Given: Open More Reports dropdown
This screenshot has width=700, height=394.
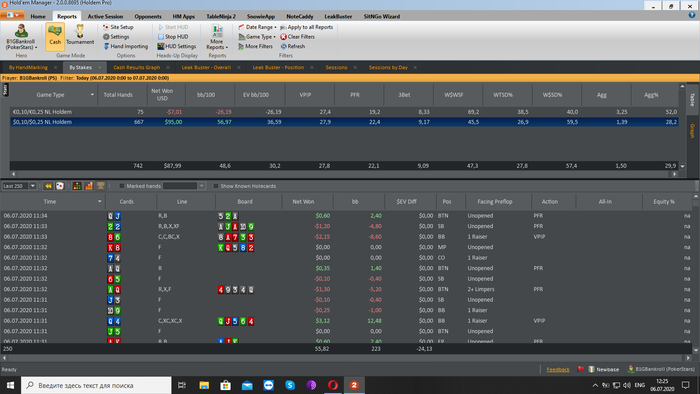Looking at the screenshot, I should point(217,37).
